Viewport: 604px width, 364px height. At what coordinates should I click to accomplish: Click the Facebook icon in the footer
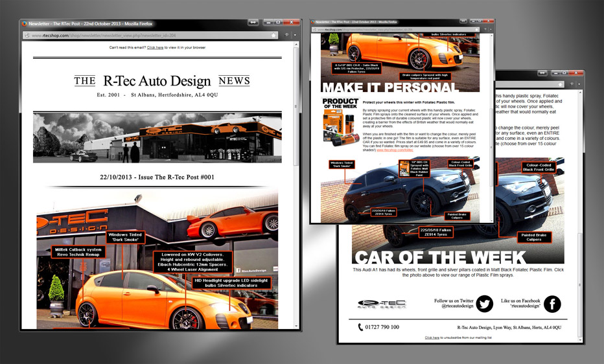pos(552,304)
